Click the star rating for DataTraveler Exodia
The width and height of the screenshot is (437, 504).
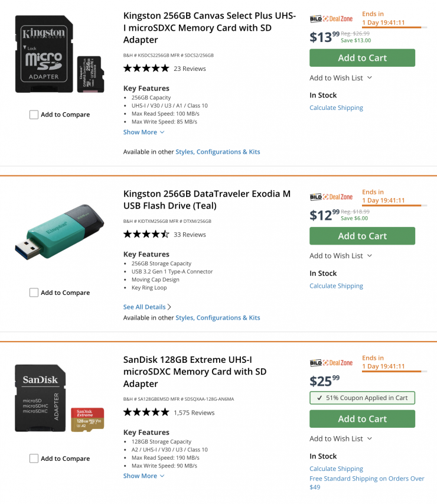pyautogui.click(x=146, y=235)
